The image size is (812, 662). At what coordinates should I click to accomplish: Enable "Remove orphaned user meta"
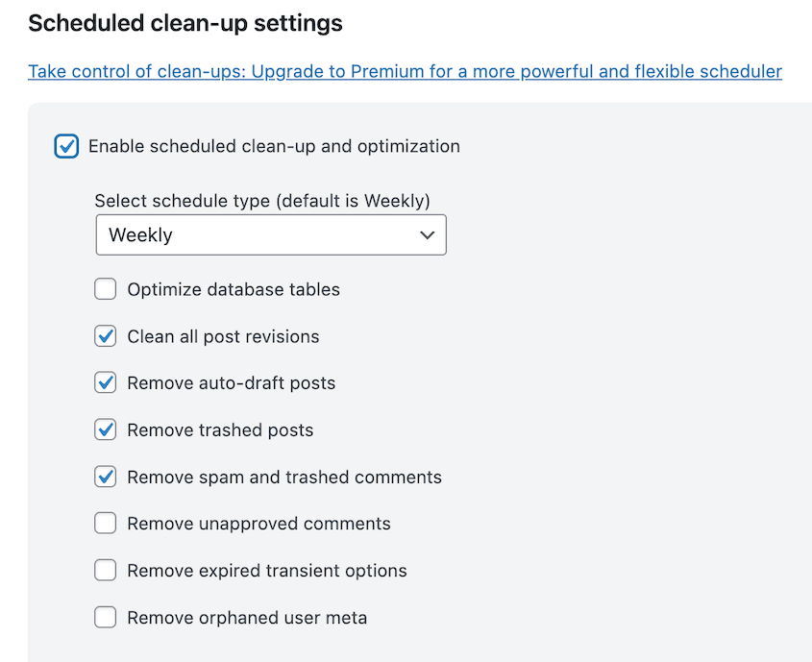[106, 617]
